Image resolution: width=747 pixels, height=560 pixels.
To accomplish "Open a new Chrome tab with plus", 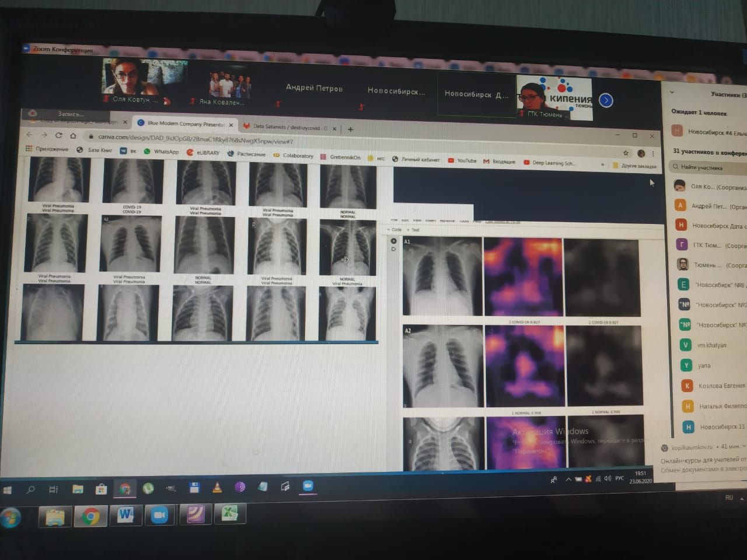I will pos(350,129).
